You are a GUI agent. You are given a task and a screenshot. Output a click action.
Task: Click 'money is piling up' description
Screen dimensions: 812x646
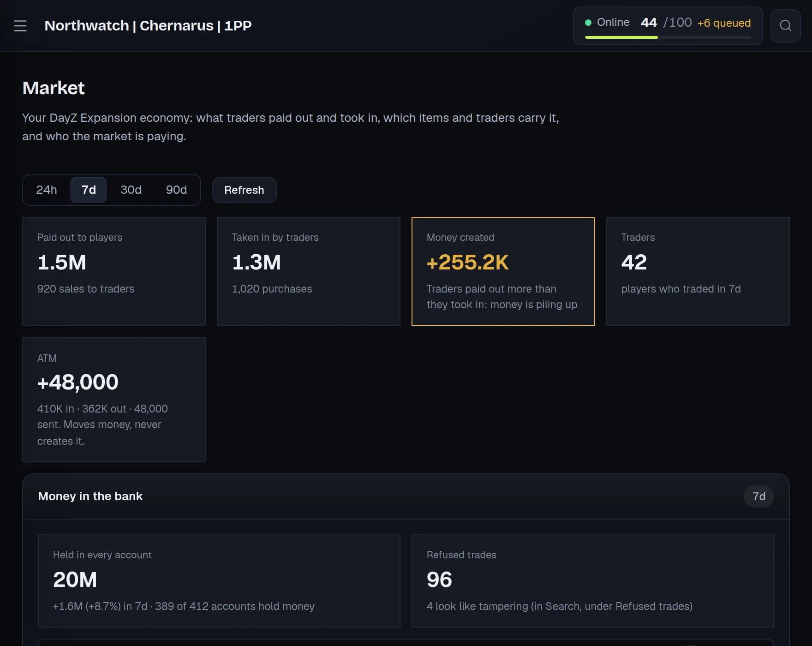533,305
